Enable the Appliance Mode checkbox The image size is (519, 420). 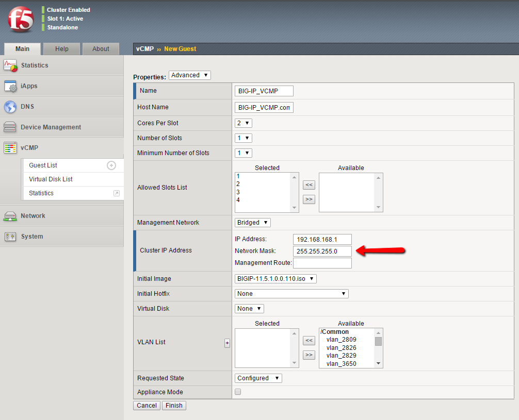[238, 392]
